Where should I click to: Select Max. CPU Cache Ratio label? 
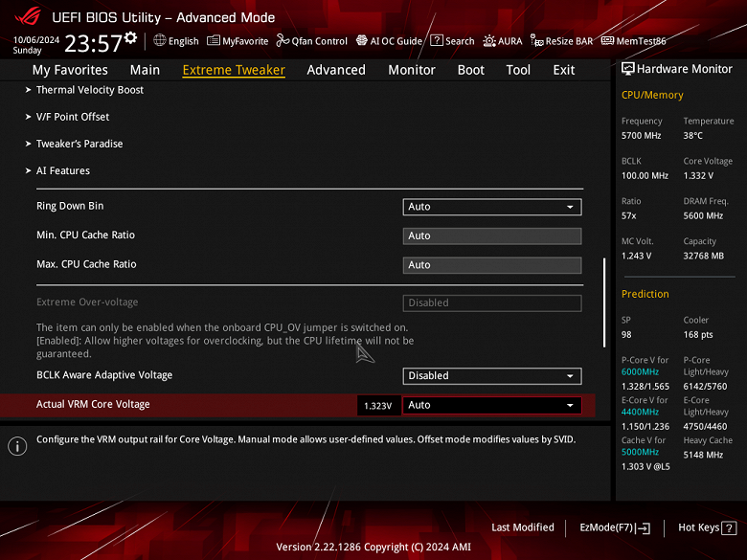click(86, 264)
